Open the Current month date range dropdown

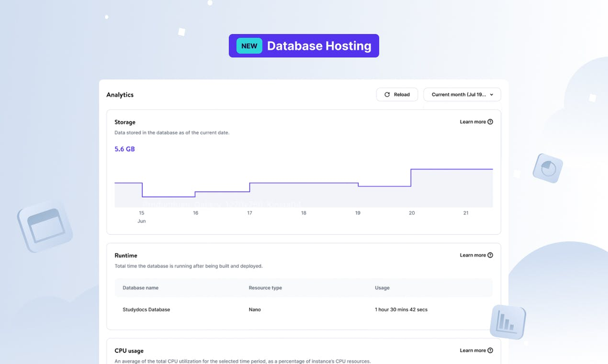pos(462,95)
